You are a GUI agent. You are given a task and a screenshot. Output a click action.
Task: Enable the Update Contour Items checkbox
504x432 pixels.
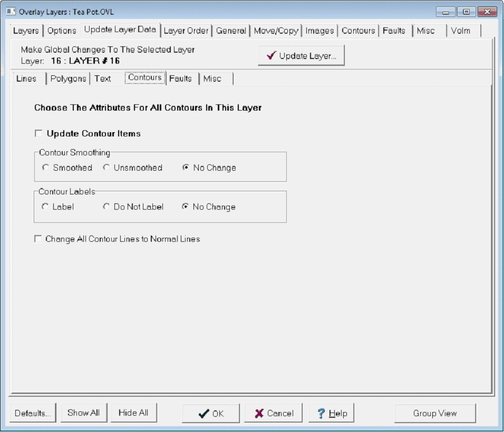pos(38,134)
